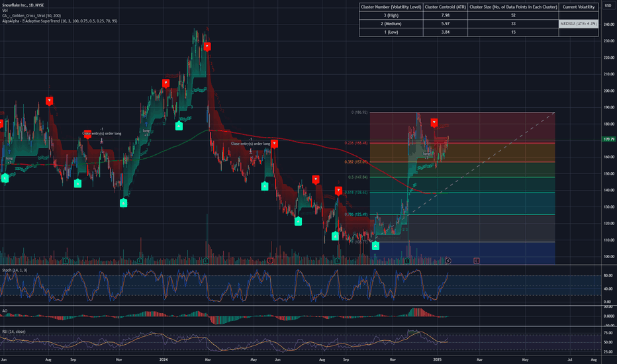Click the sell signal at the March 2024 peak
Screen dimensions: 617x364
click(207, 47)
